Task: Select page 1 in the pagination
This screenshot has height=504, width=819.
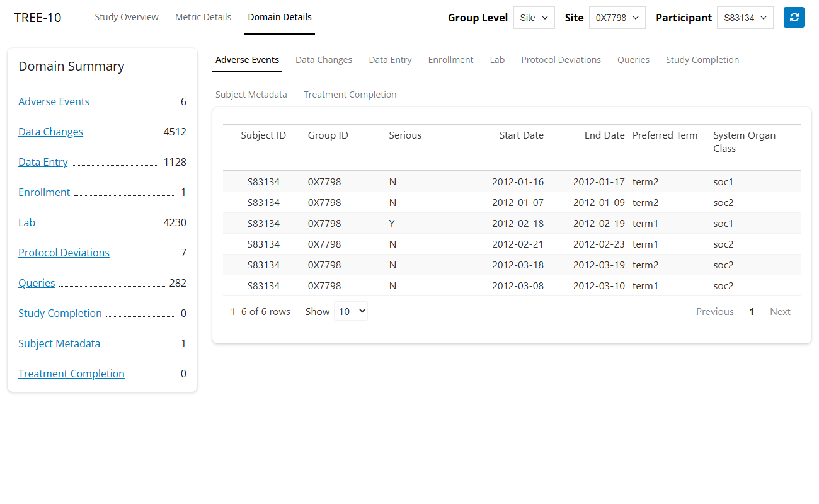Action: click(752, 311)
